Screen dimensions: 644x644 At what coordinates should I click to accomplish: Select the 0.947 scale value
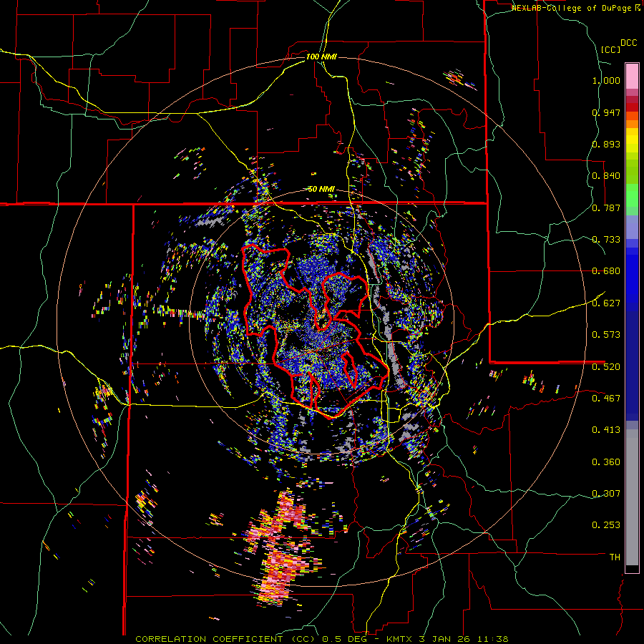coord(606,112)
